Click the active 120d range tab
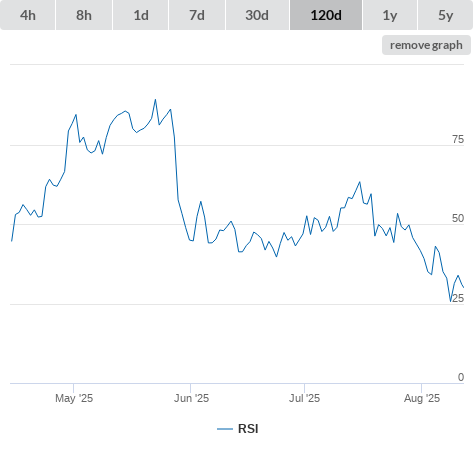 326,15
